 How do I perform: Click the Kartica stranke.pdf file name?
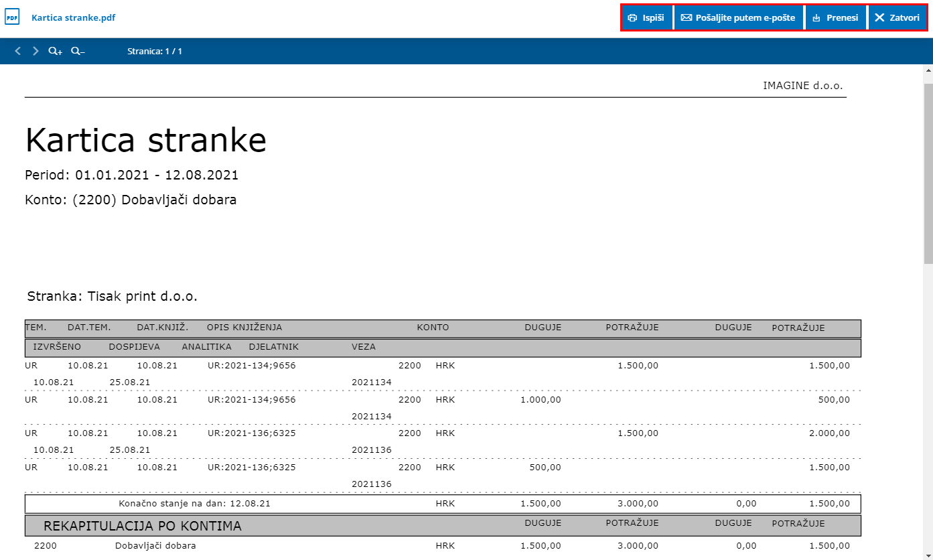coord(74,18)
